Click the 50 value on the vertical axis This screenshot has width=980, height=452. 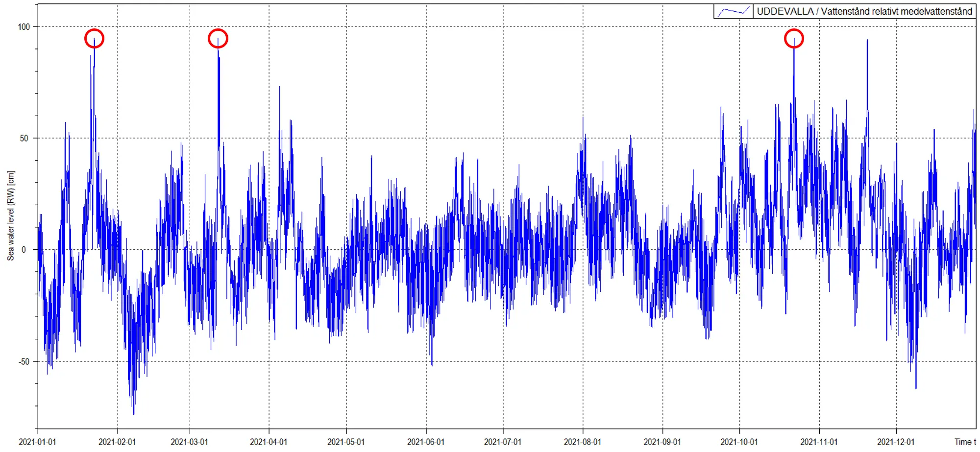(x=24, y=138)
